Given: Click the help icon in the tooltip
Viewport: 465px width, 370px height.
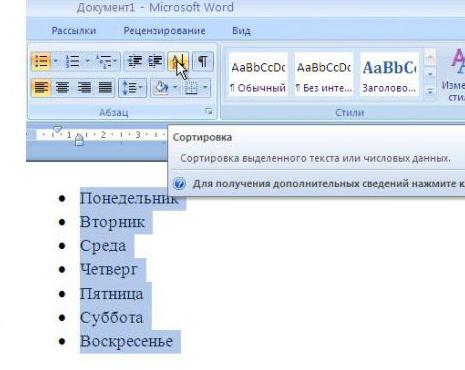Looking at the screenshot, I should (179, 184).
